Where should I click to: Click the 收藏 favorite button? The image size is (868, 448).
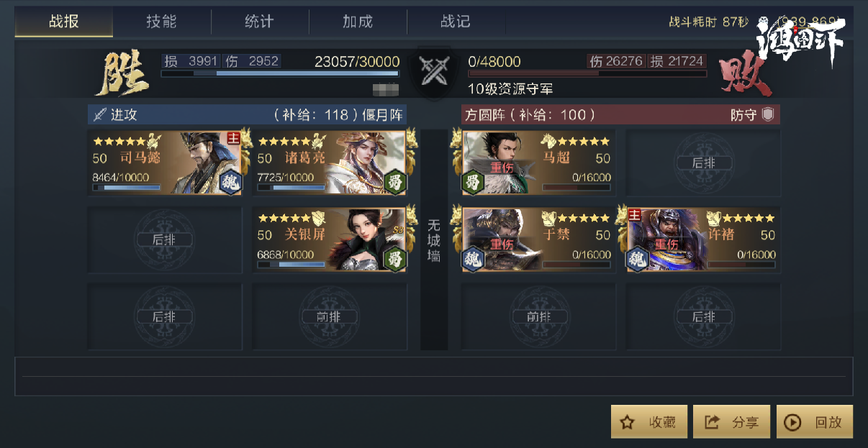click(649, 422)
